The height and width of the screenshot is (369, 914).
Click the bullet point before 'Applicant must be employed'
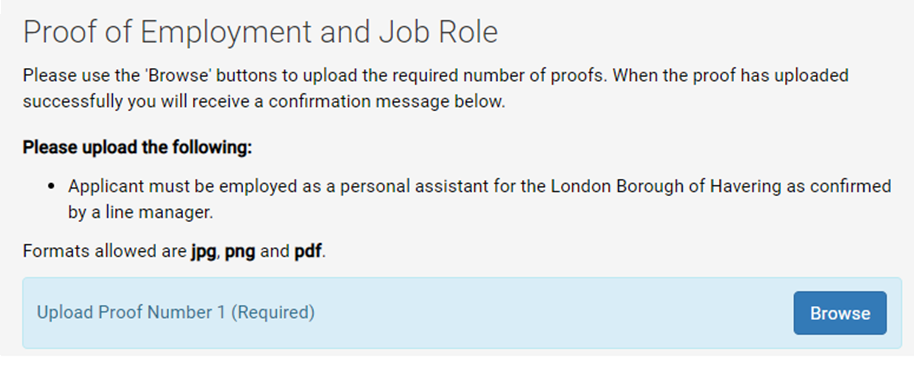[52, 187]
